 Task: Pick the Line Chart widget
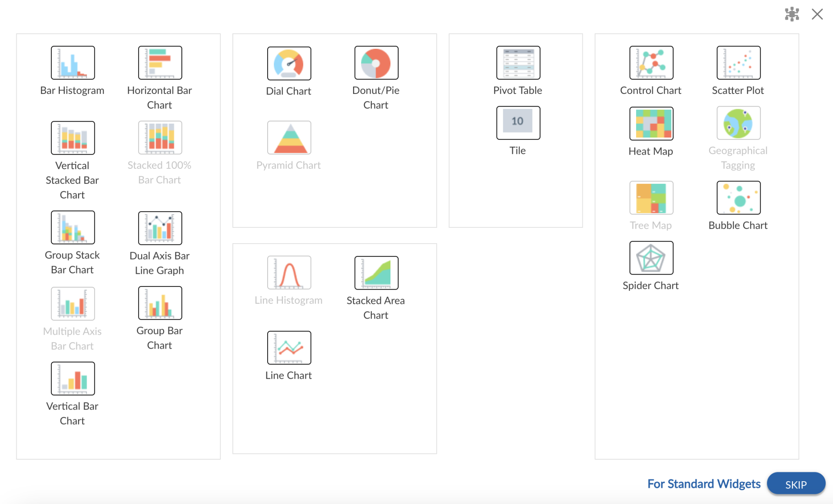(288, 348)
